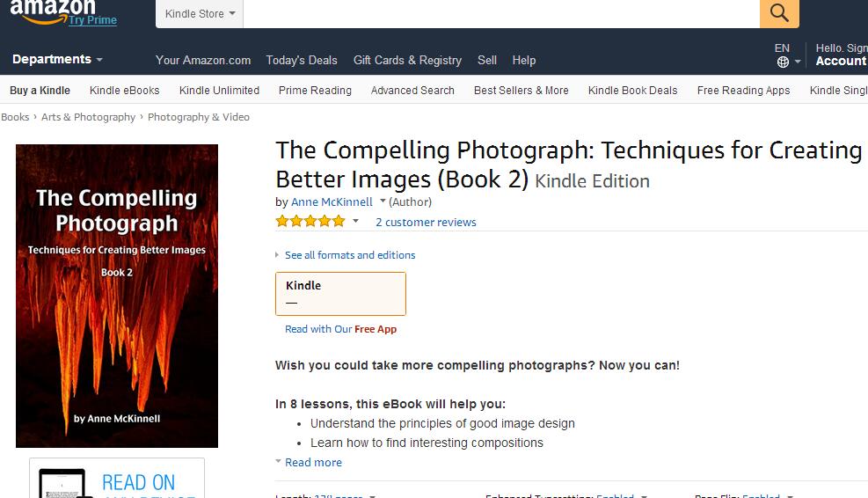
Task: Open Free Reading Apps tab
Action: coord(743,91)
